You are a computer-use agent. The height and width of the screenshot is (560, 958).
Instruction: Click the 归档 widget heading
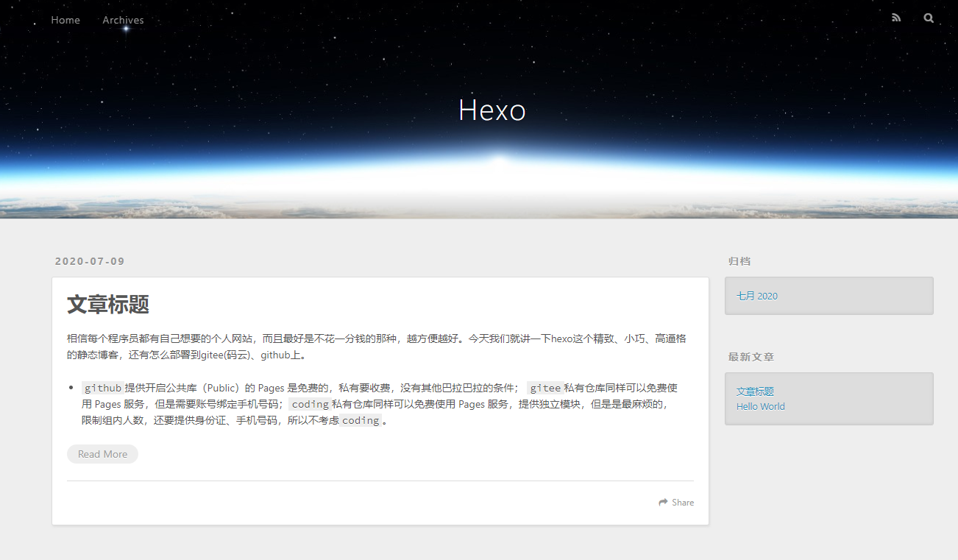(739, 261)
